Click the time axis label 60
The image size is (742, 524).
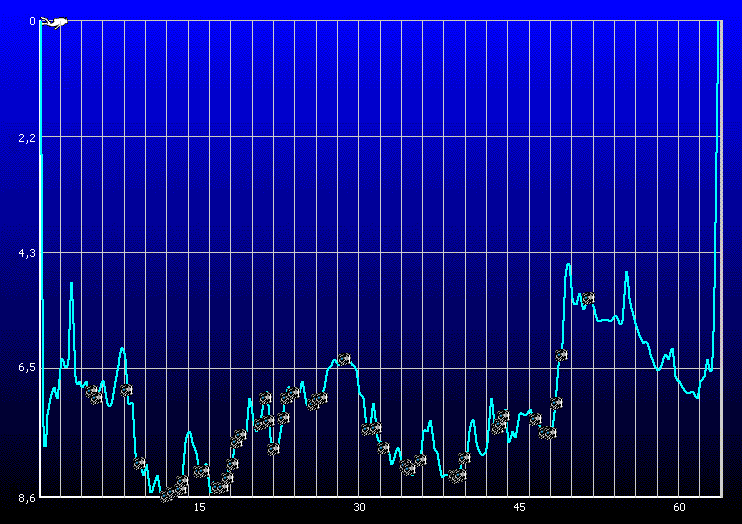tap(679, 507)
